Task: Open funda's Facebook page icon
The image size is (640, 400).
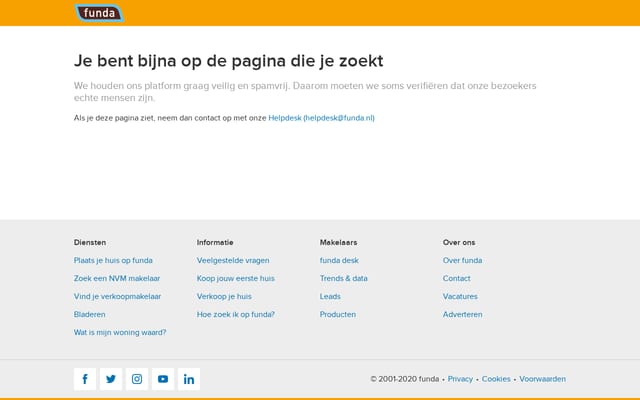Action: pyautogui.click(x=85, y=379)
